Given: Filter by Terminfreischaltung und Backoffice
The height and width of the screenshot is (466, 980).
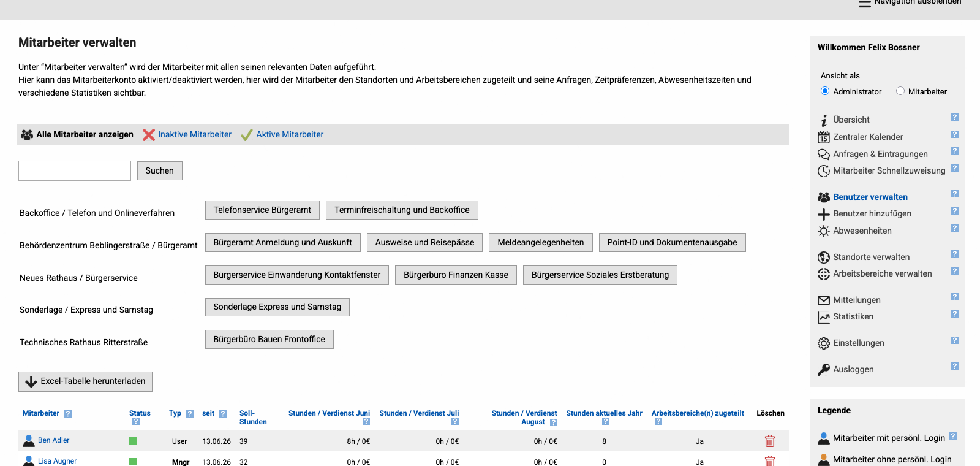Looking at the screenshot, I should coord(402,210).
